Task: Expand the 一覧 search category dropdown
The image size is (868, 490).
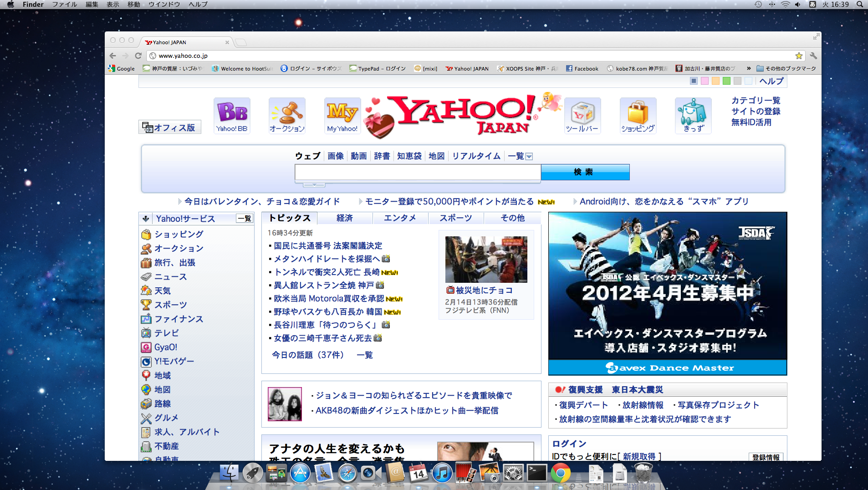Action: click(x=529, y=156)
